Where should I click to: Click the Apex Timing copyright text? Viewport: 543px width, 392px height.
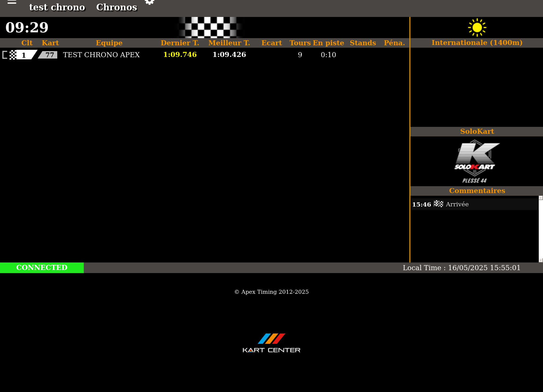point(271,292)
